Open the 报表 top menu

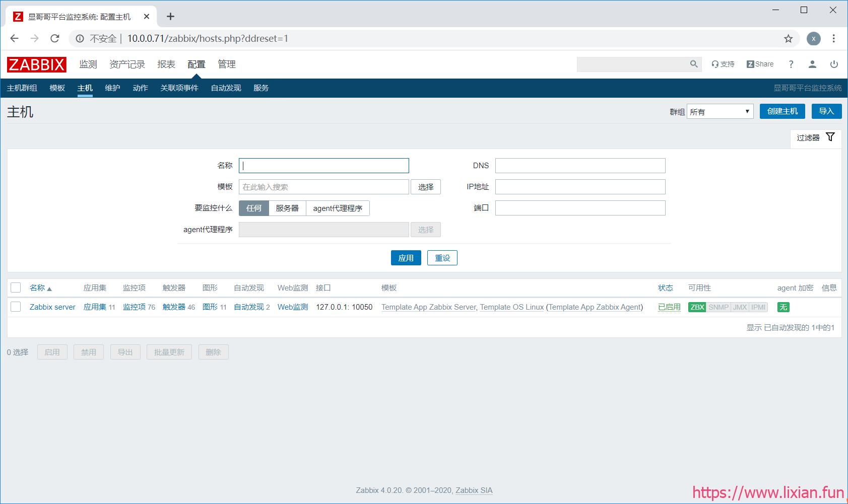tap(166, 64)
